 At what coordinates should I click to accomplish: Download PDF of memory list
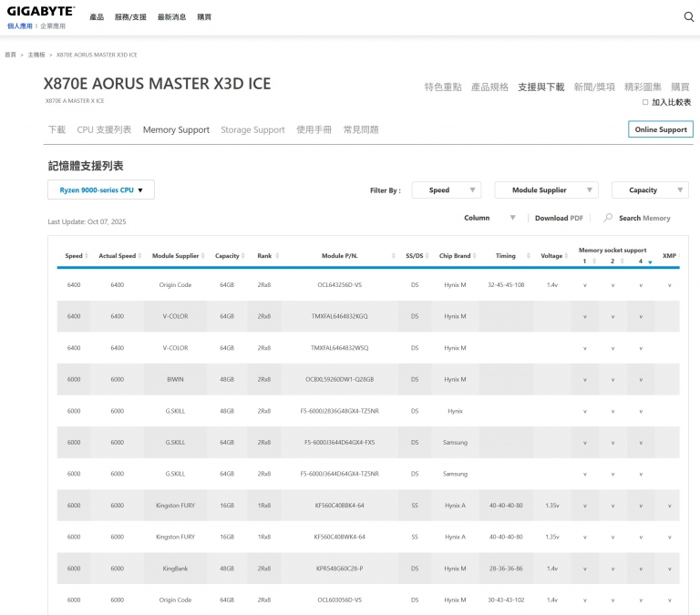pos(558,218)
